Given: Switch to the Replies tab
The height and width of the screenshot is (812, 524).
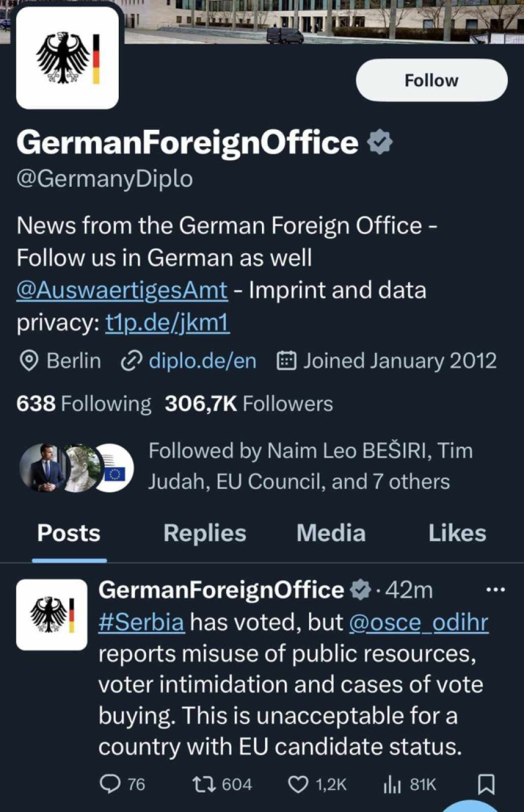Looking at the screenshot, I should [204, 533].
